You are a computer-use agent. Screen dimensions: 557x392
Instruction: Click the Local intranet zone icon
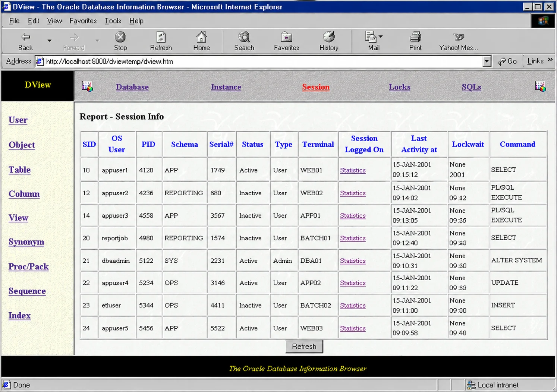[471, 385]
